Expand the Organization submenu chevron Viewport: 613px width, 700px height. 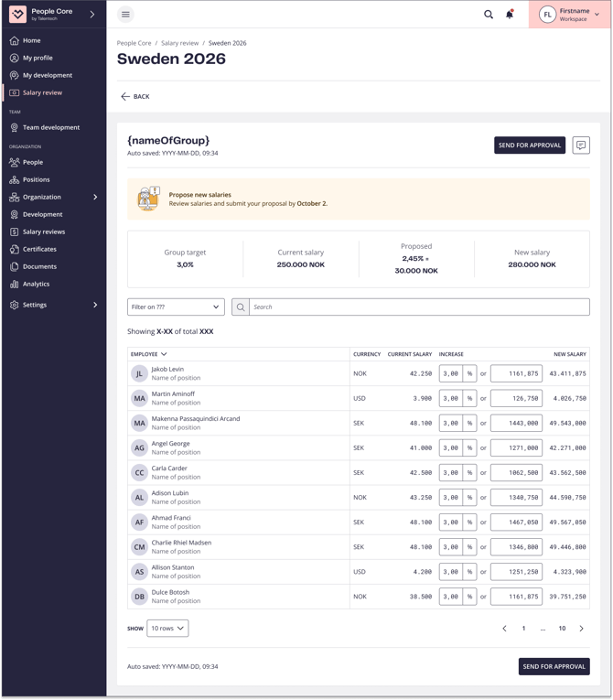pos(95,197)
